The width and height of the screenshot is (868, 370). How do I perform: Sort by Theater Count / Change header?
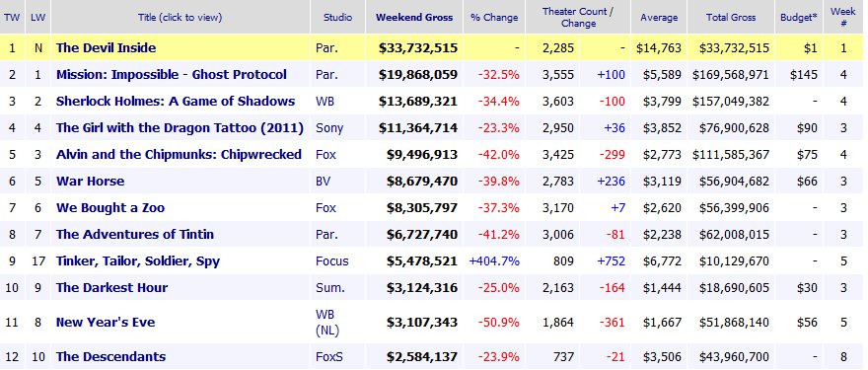tap(578, 17)
